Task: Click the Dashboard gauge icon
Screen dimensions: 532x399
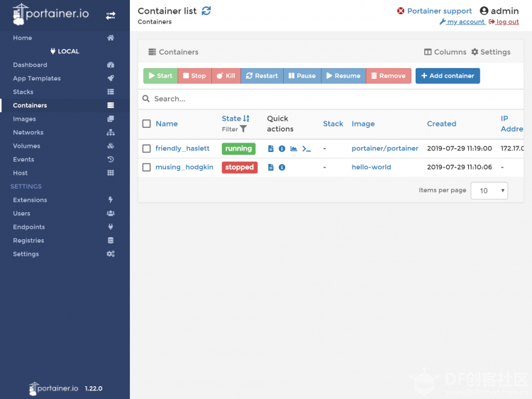Action: click(x=111, y=65)
